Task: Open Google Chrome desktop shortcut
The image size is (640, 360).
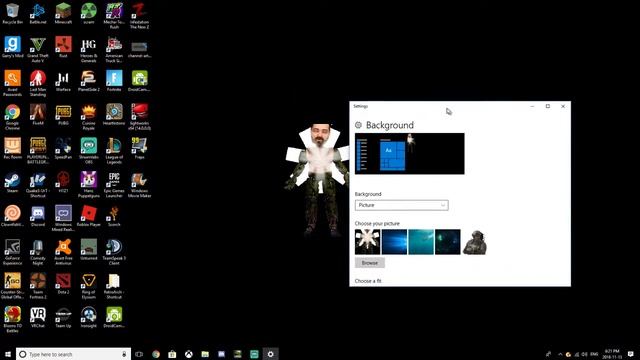Action: pyautogui.click(x=12, y=117)
